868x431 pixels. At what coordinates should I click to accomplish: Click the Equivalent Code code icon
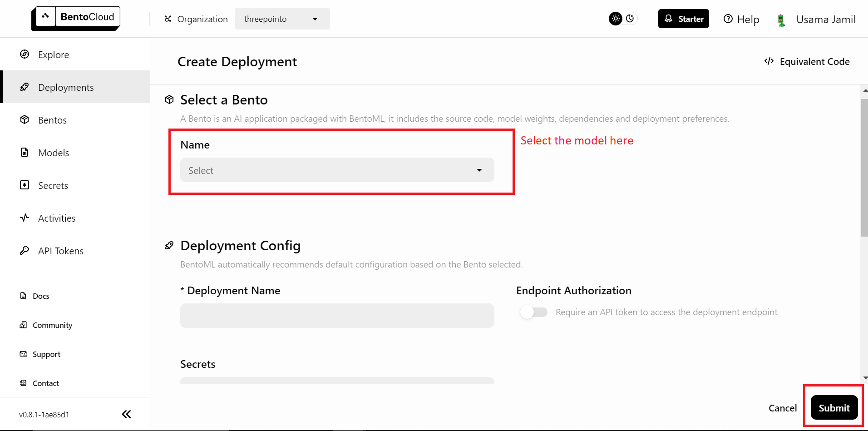coord(769,61)
